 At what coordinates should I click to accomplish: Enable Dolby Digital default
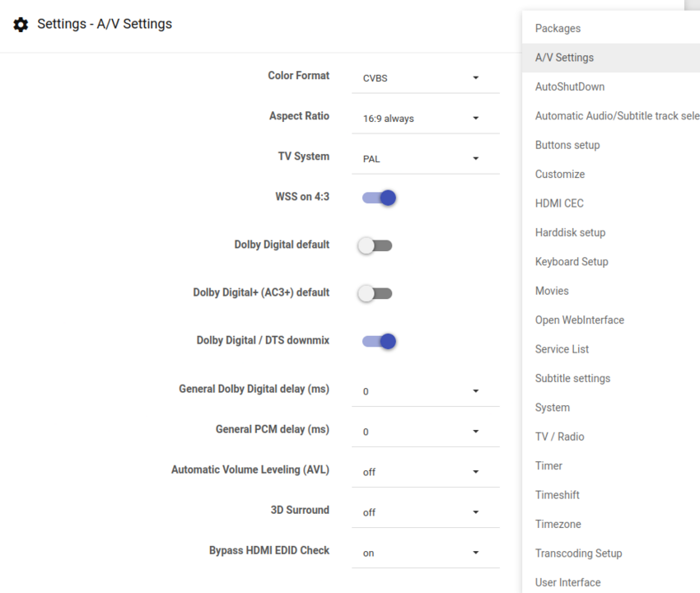[375, 244]
